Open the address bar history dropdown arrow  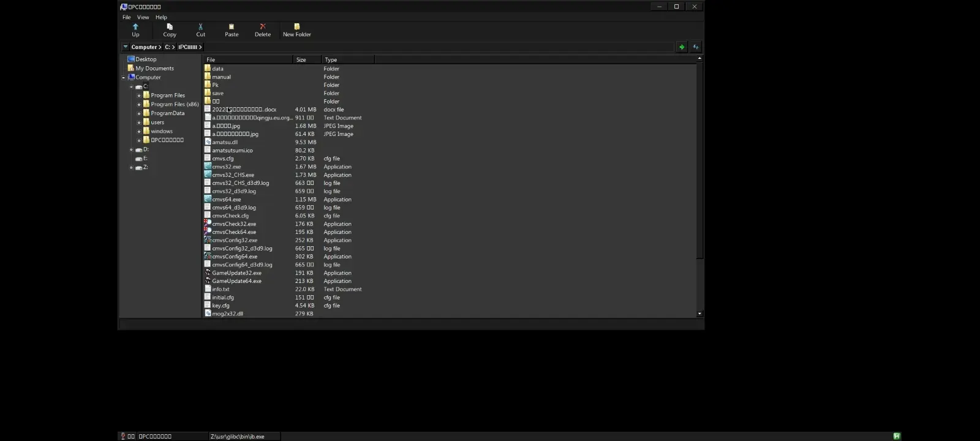[x=126, y=47]
